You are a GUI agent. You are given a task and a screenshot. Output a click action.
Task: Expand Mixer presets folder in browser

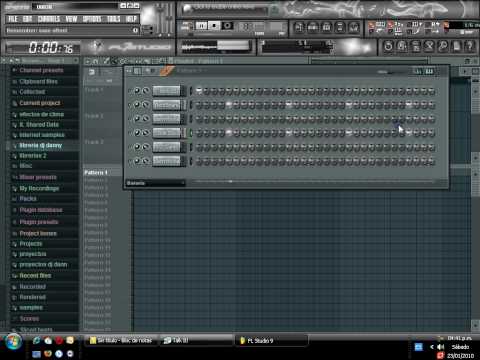[x=38, y=177]
